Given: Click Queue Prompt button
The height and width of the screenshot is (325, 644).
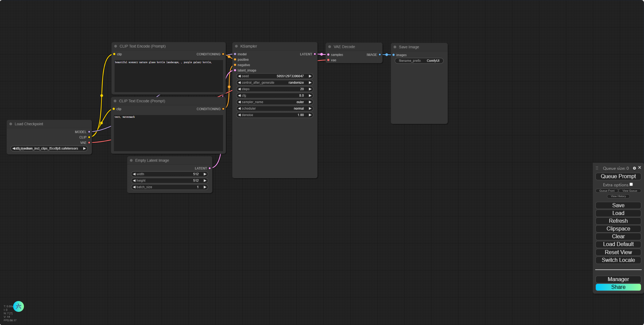Looking at the screenshot, I should point(618,177).
